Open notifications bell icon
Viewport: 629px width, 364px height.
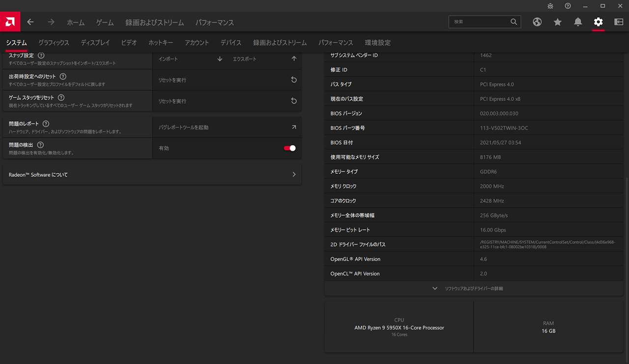[578, 22]
